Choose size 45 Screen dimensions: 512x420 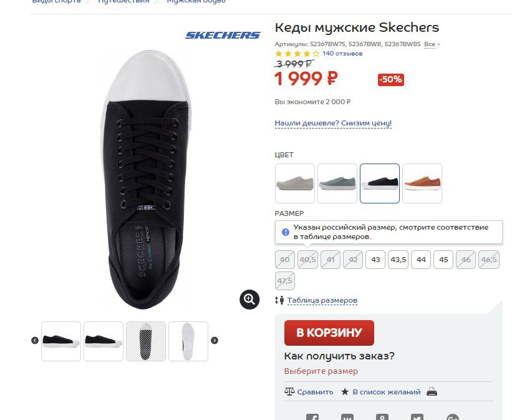click(x=443, y=260)
